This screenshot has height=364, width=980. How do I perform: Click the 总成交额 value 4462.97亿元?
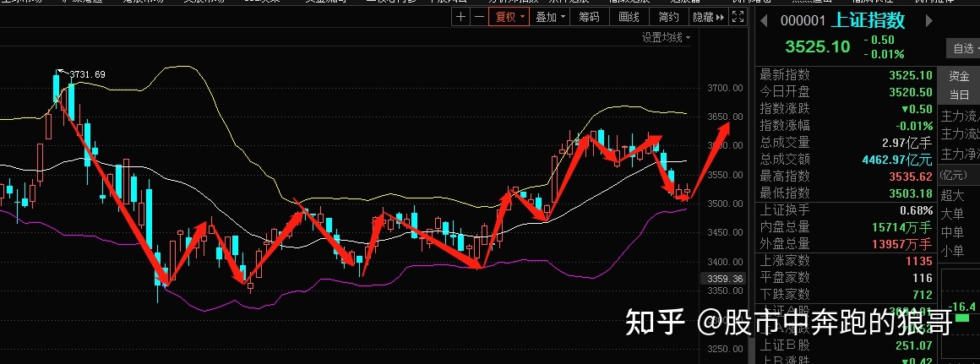point(897,160)
